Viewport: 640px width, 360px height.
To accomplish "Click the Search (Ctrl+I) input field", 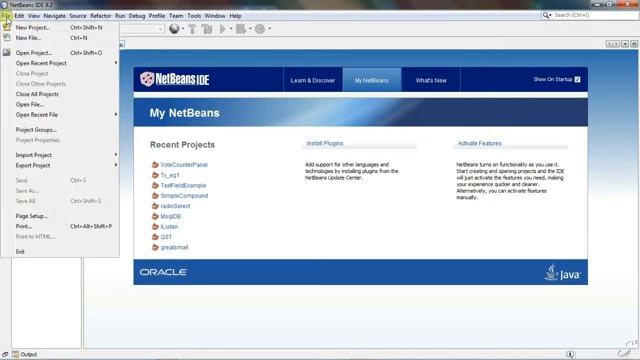I will 595,15.
